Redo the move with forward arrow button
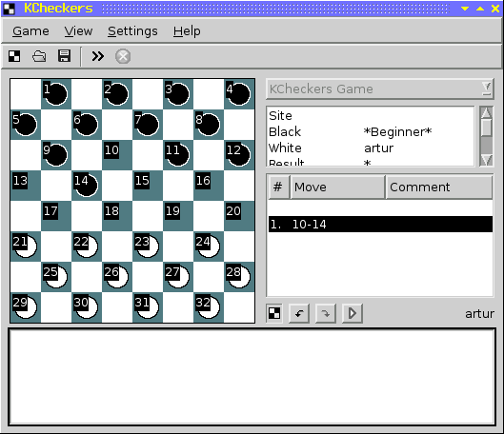The width and height of the screenshot is (504, 434). (326, 313)
